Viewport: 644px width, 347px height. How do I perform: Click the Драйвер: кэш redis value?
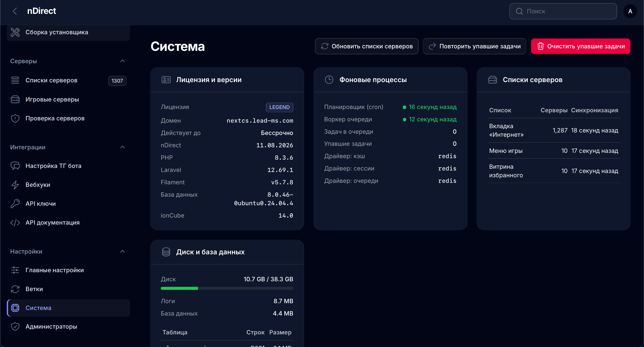click(x=447, y=156)
